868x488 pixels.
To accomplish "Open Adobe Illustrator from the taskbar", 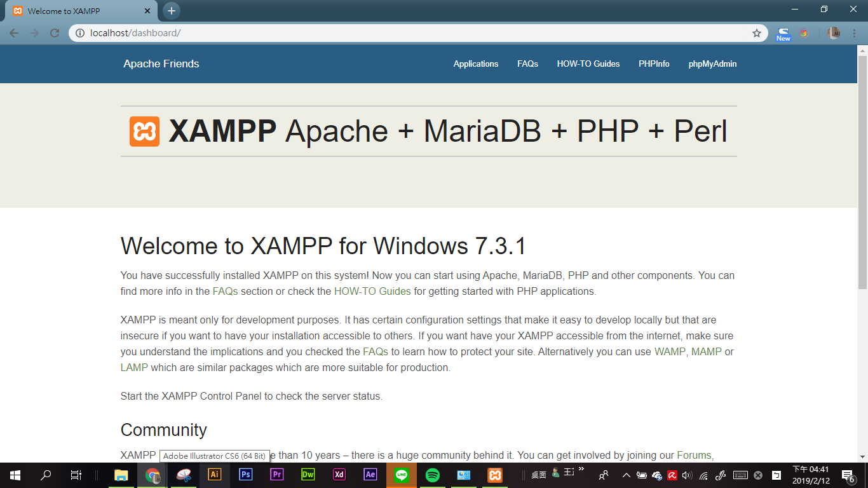I will click(215, 475).
